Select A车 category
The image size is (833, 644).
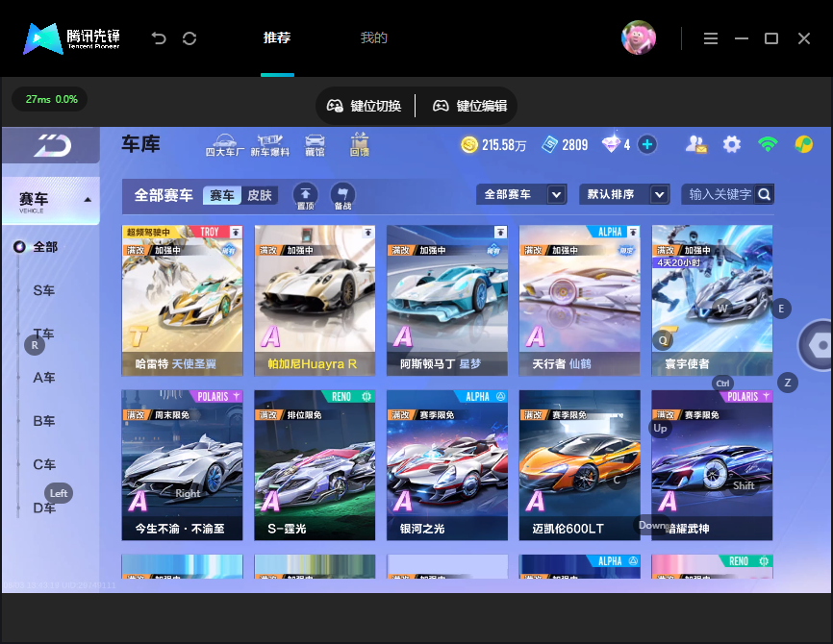point(44,378)
